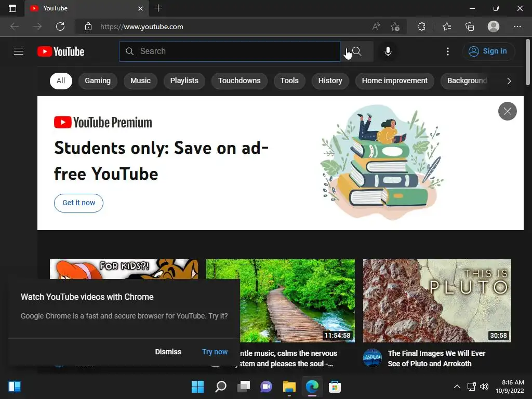Open Microsoft Store from taskbar
Image resolution: width=532 pixels, height=399 pixels.
click(335, 387)
